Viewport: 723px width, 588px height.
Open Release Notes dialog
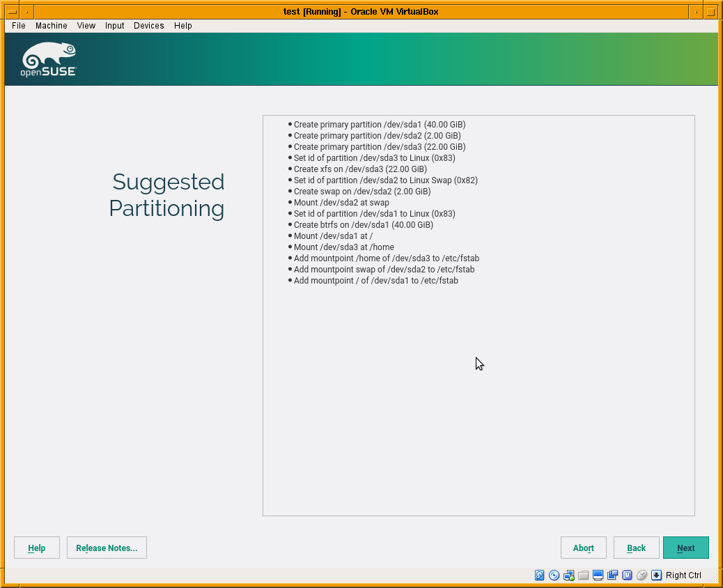coord(107,548)
